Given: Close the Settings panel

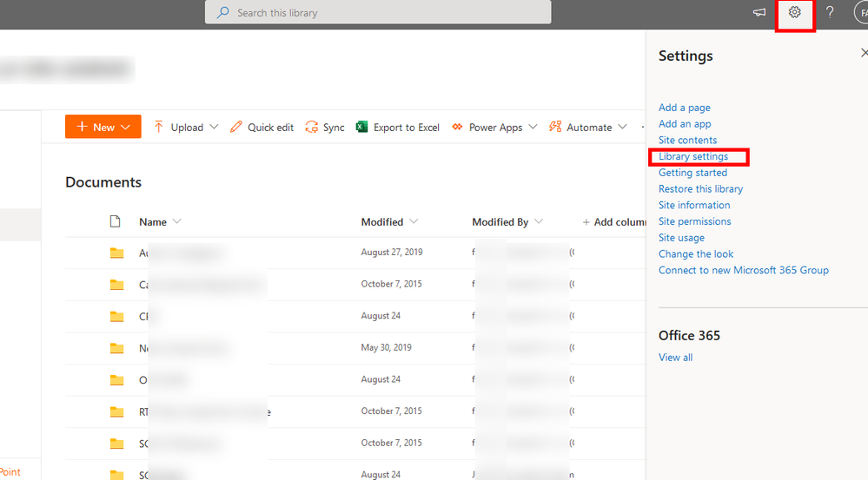Looking at the screenshot, I should 864,53.
